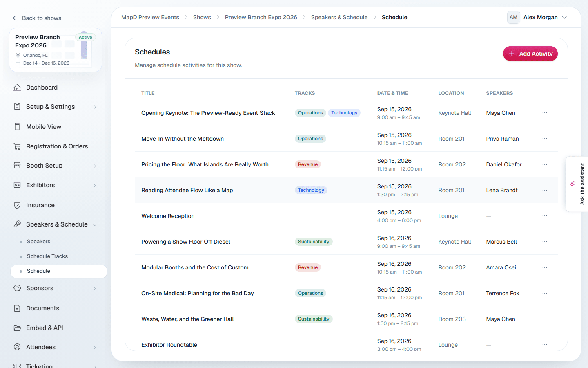Expand the Attendees submenu chevron
Image resolution: width=588 pixels, height=368 pixels.
[95, 348]
